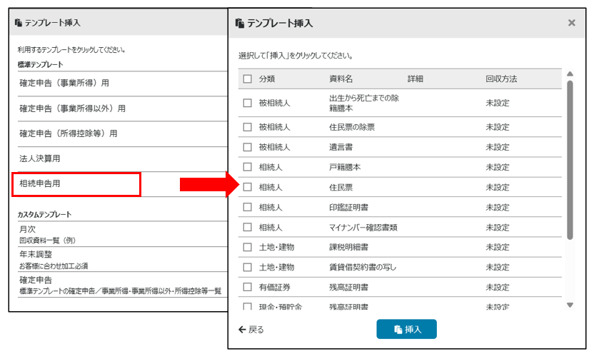Check the 住民票の除票 row checkbox

point(248,127)
